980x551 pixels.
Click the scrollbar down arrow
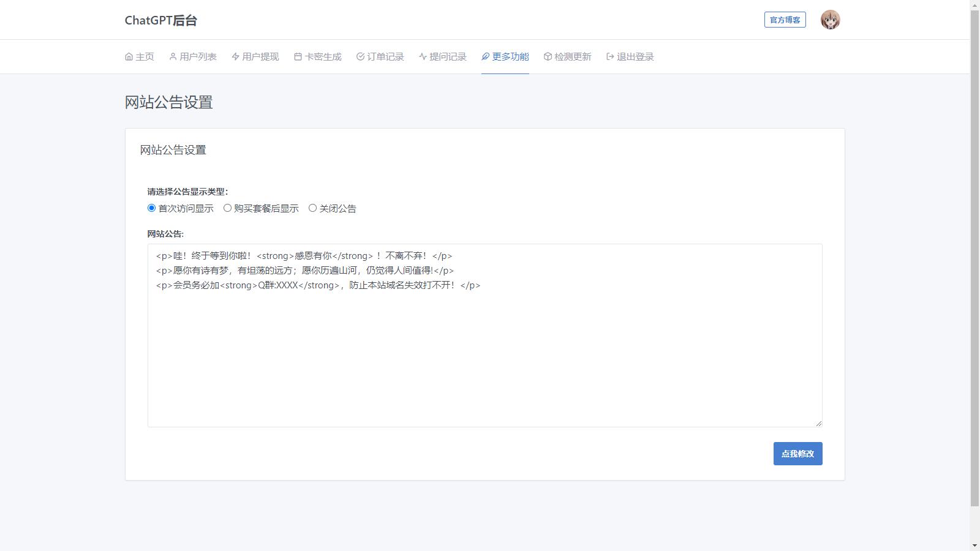[974, 545]
